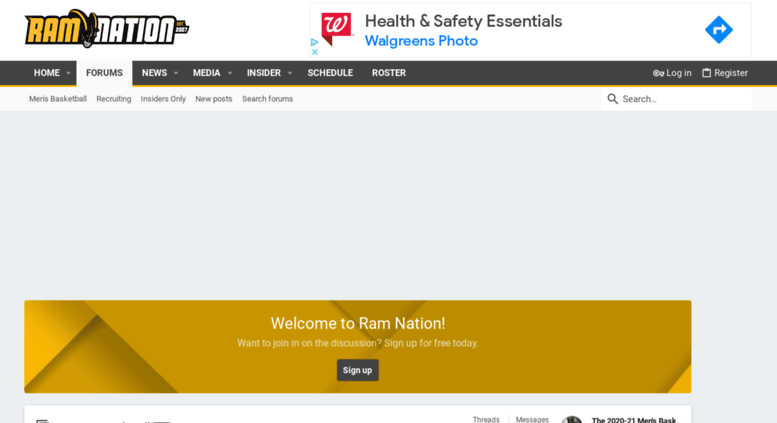Open the NEWS nav item
The image size is (777, 423).
pyautogui.click(x=154, y=73)
